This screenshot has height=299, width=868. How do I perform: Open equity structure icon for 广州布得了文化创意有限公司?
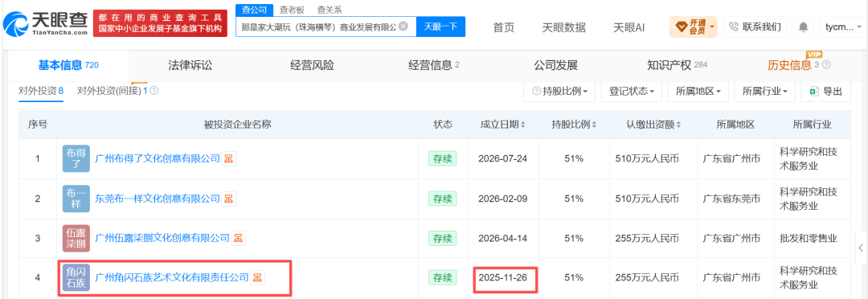(228, 158)
